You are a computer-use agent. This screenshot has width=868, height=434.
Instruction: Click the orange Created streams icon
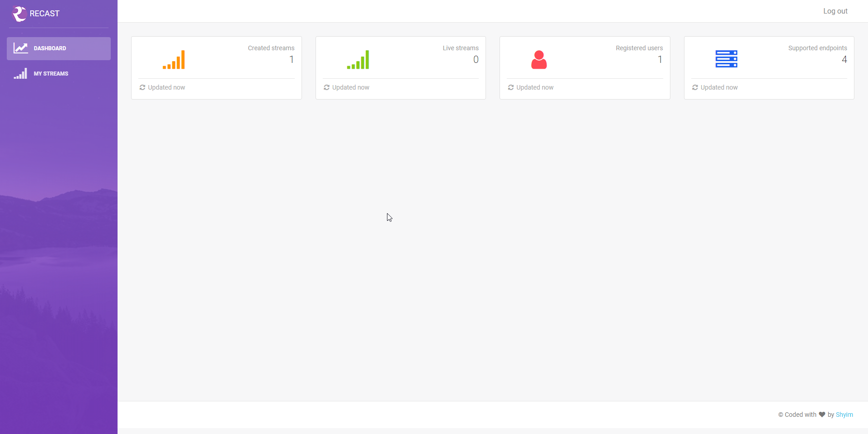point(174,59)
